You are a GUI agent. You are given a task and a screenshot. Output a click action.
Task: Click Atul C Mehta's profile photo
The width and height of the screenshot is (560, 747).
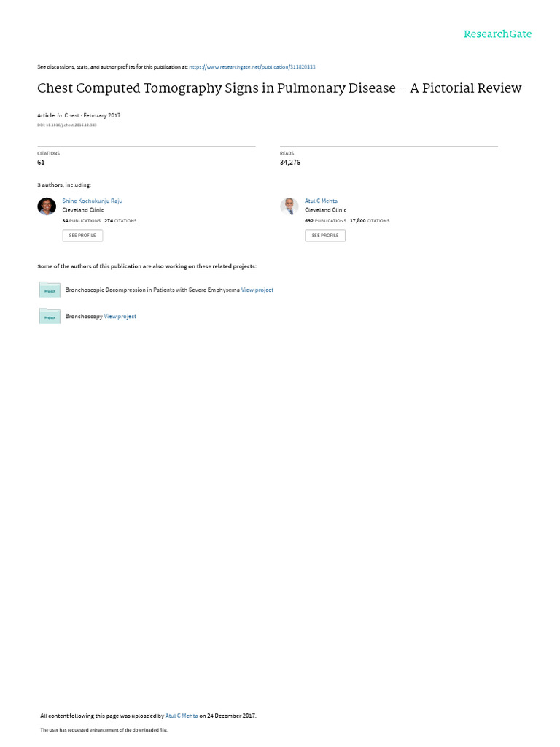click(289, 206)
